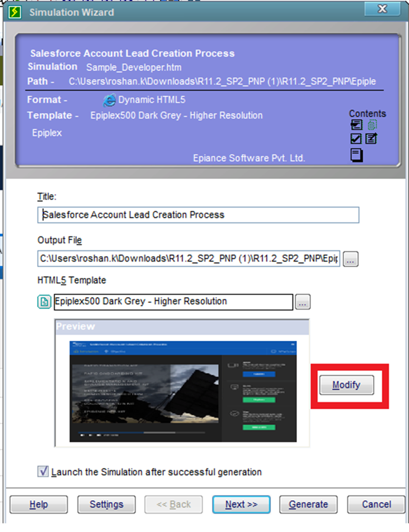Click the HTML5 template document icon
The height and width of the screenshot is (532, 409).
[x=44, y=301]
